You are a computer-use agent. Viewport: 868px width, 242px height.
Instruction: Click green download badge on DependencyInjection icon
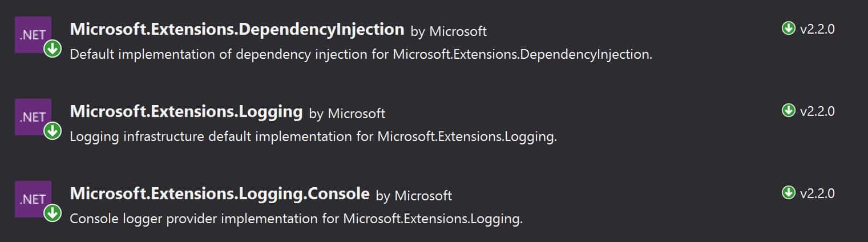(53, 49)
